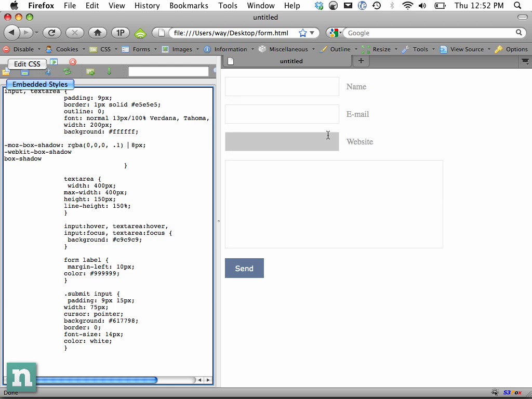Open the Cookies toolbar menu
This screenshot has width=532, height=399.
pyautogui.click(x=65, y=49)
